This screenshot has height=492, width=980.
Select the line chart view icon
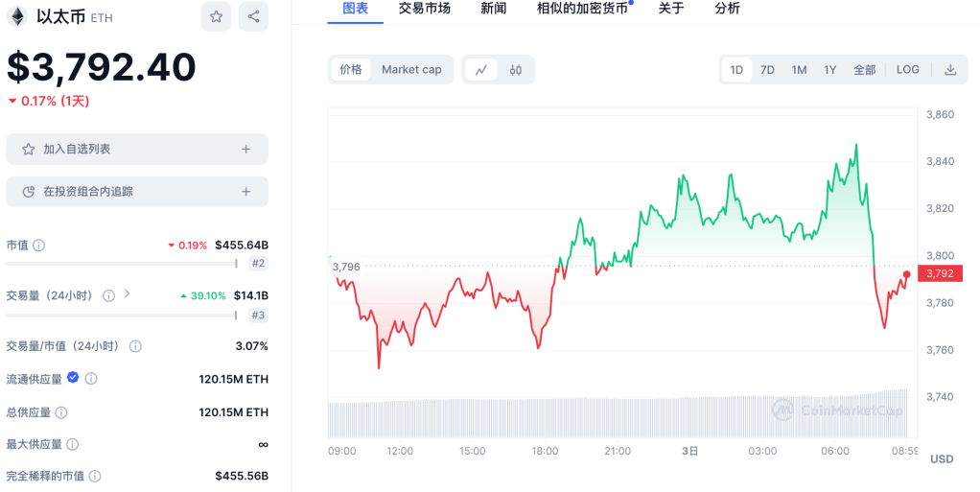click(x=481, y=69)
